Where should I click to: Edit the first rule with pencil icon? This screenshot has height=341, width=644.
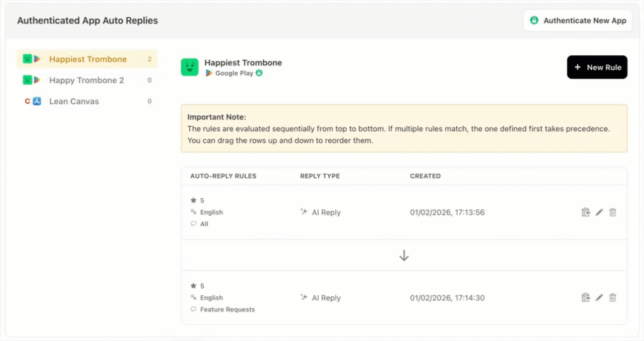599,213
